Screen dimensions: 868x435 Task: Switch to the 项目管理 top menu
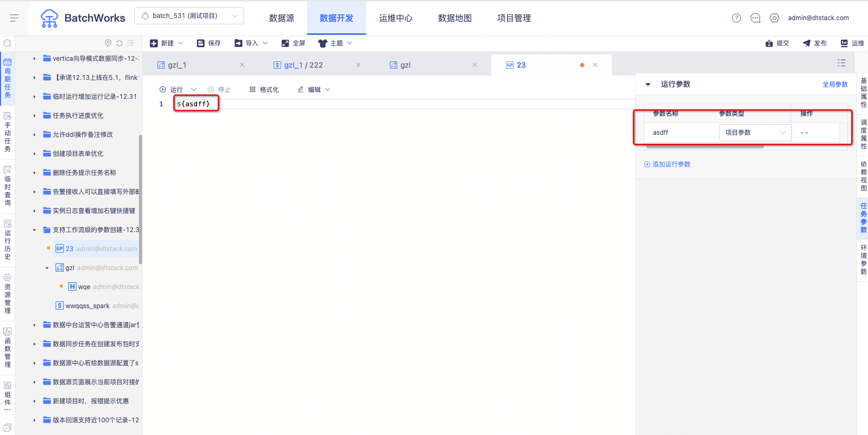point(514,18)
